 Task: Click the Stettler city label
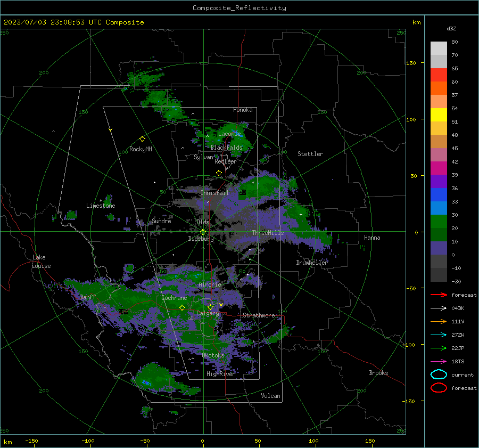(310, 154)
